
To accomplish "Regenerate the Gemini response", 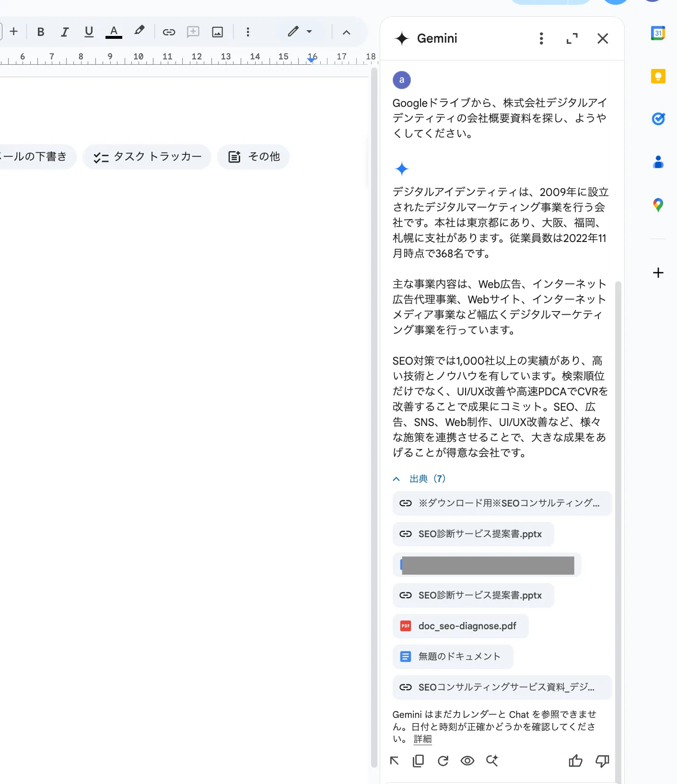I will point(443,761).
